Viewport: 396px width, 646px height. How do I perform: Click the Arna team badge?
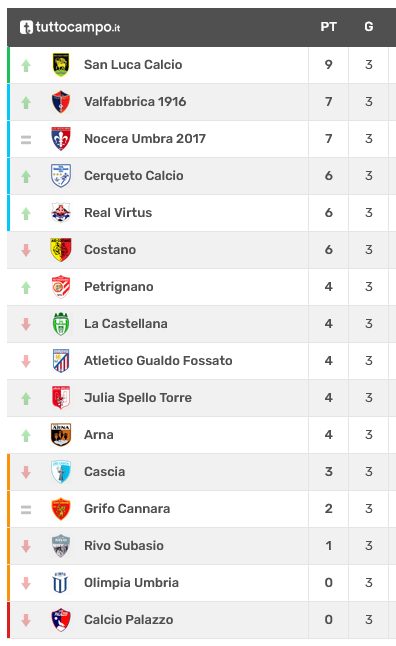pyautogui.click(x=61, y=435)
